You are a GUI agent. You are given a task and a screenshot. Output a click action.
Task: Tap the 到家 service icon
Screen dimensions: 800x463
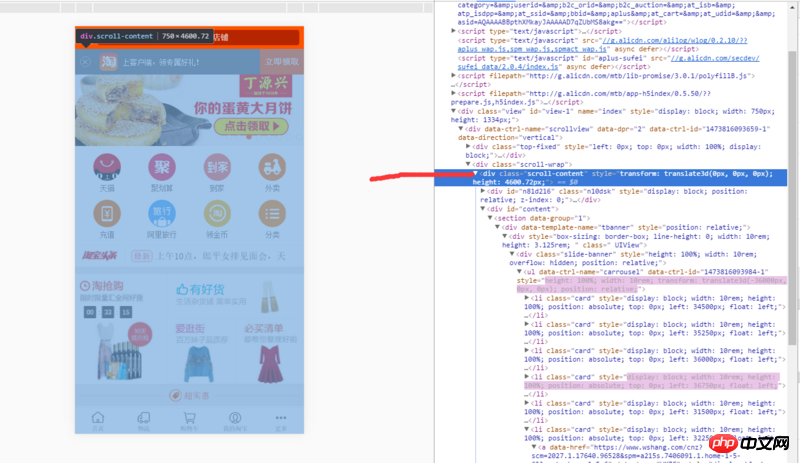pos(217,167)
